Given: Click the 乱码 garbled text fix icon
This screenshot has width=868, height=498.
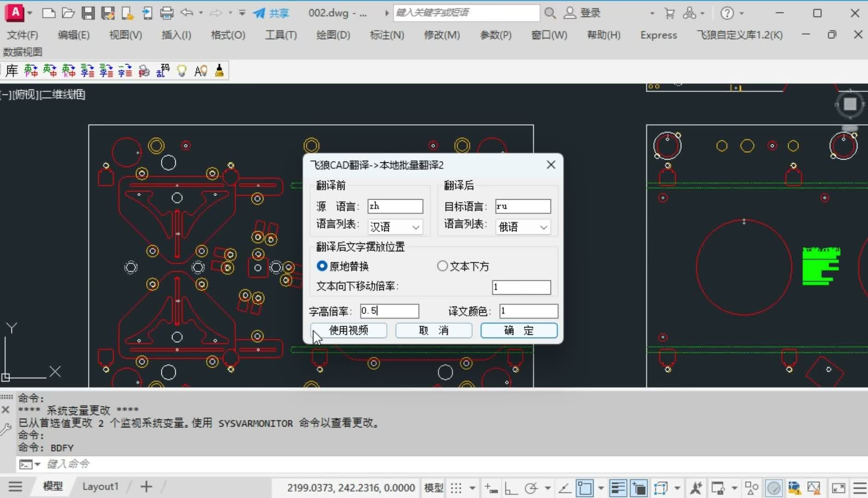Looking at the screenshot, I should (163, 71).
